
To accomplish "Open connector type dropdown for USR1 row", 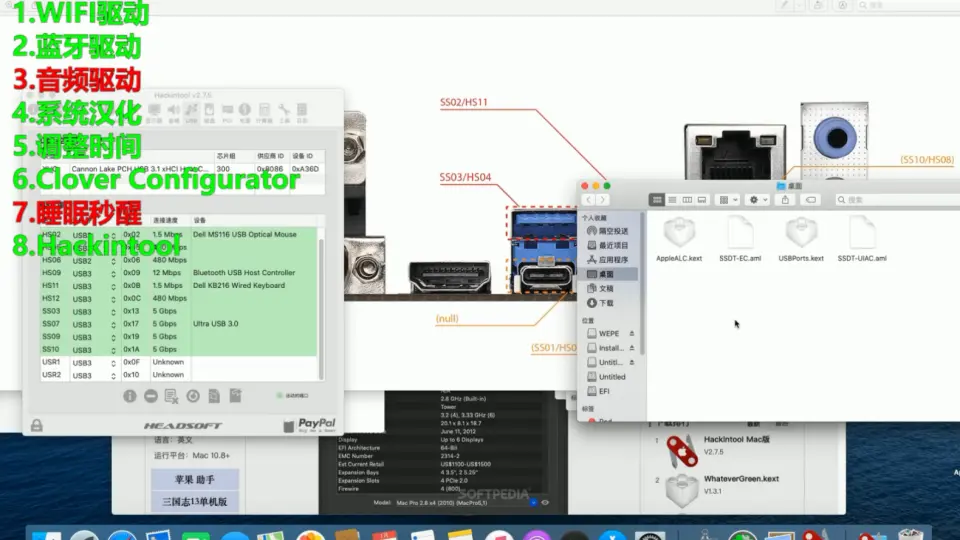I will click(x=113, y=363).
